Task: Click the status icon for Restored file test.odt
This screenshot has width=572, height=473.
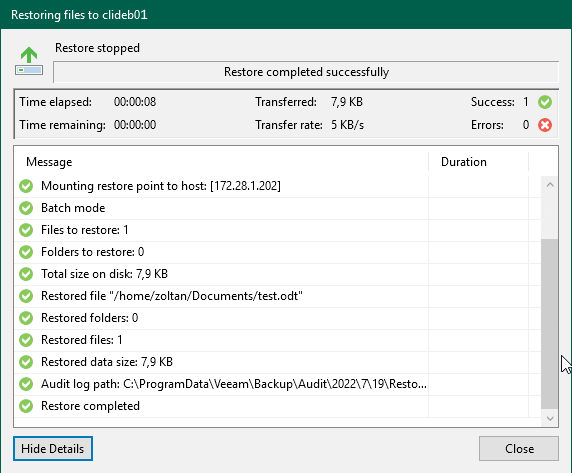Action: (26, 296)
